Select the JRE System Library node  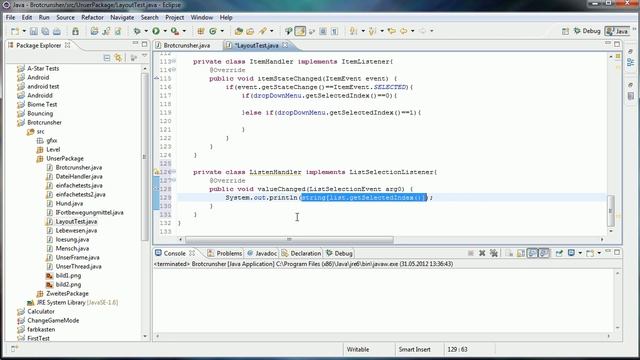point(77,302)
